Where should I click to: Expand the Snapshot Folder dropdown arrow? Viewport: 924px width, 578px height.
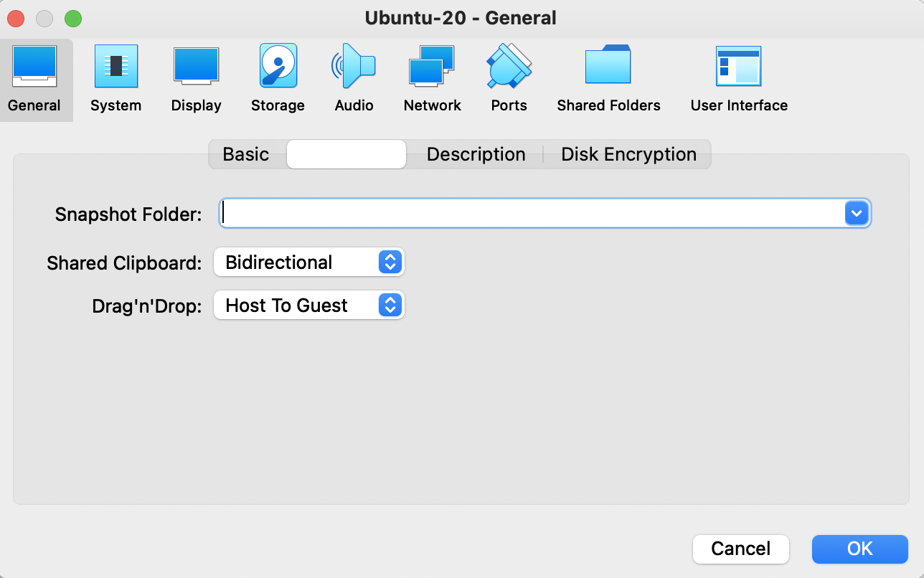click(x=857, y=213)
